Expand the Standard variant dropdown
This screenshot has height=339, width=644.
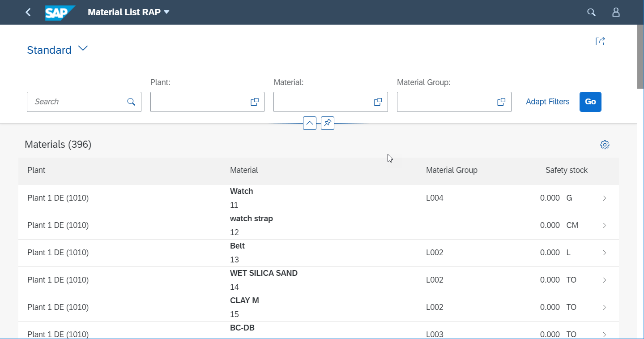pyautogui.click(x=83, y=49)
